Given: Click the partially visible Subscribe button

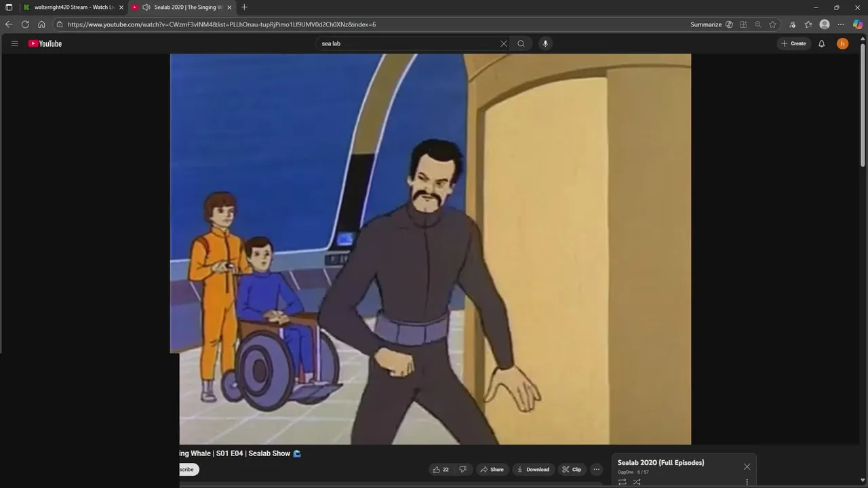Looking at the screenshot, I should (x=189, y=469).
